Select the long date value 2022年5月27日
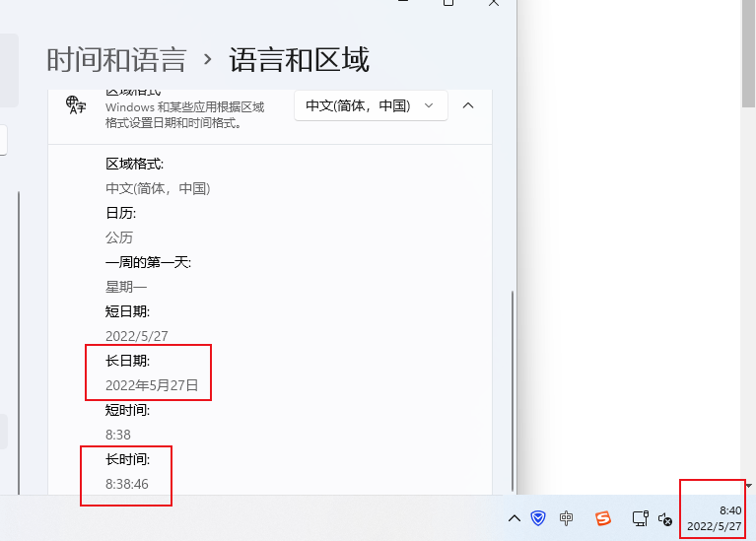Image resolution: width=756 pixels, height=541 pixels. (152, 385)
